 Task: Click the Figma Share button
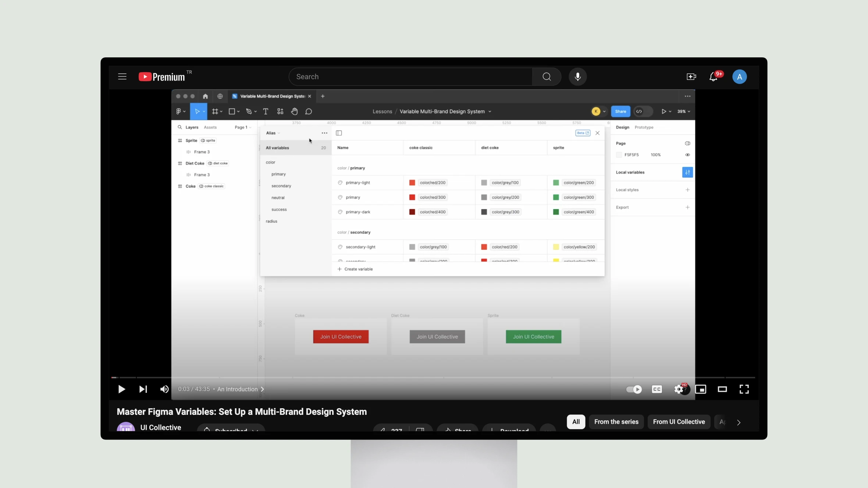coord(620,111)
